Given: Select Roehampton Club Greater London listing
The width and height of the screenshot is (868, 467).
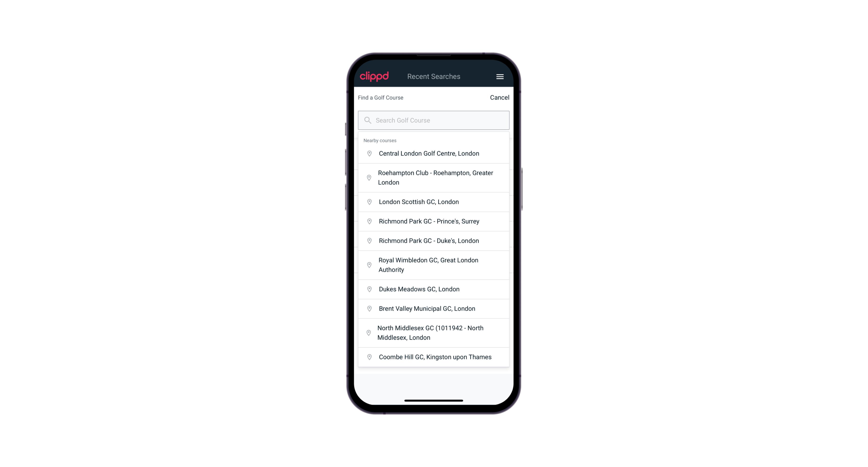Looking at the screenshot, I should tap(434, 178).
